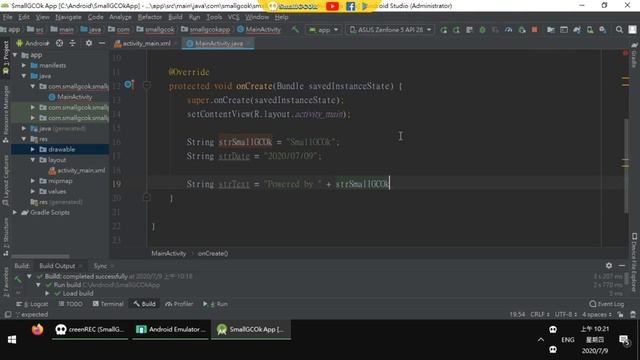This screenshot has height=360, width=640.
Task: Collapse the Run build node
Action: pyautogui.click(x=38, y=284)
